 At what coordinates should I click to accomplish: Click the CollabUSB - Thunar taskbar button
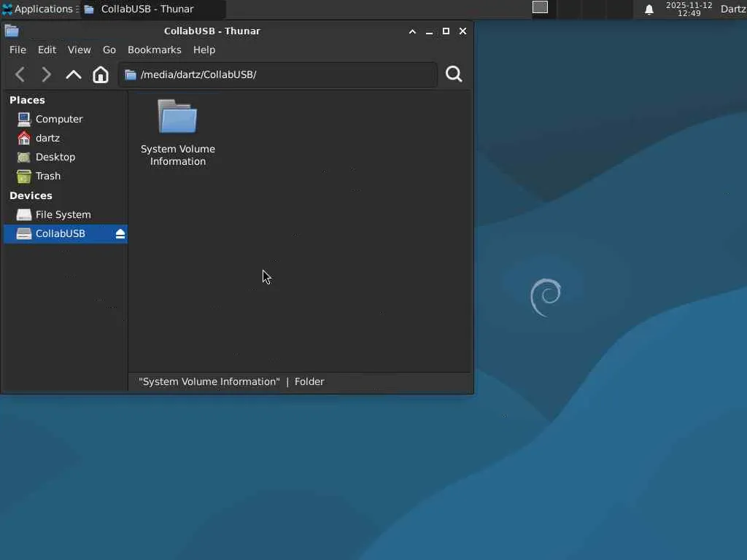click(153, 9)
